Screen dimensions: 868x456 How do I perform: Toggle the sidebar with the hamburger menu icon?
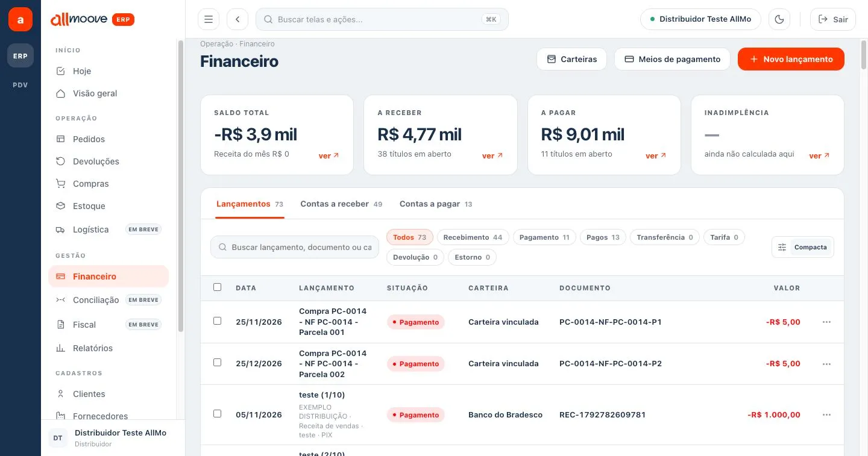coord(209,19)
